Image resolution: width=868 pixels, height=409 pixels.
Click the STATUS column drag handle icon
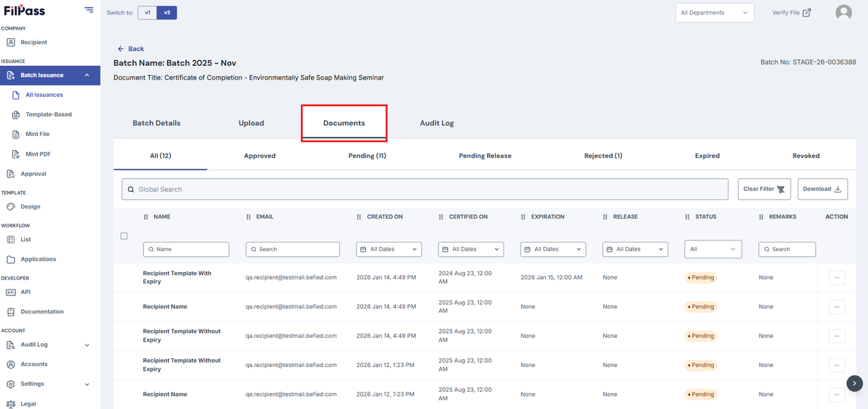[x=688, y=216]
